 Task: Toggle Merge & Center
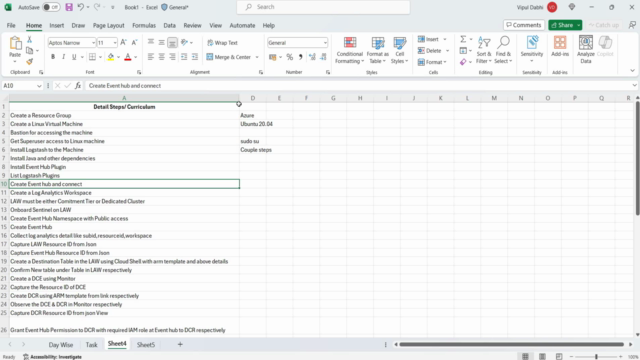tap(229, 57)
